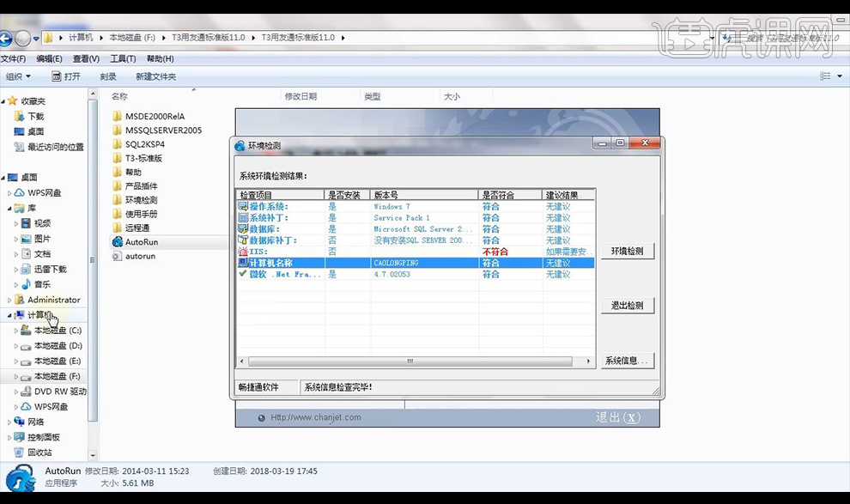The image size is (850, 504).
Task: Open recent pages dropdown beside navigation arrows
Action: point(36,39)
